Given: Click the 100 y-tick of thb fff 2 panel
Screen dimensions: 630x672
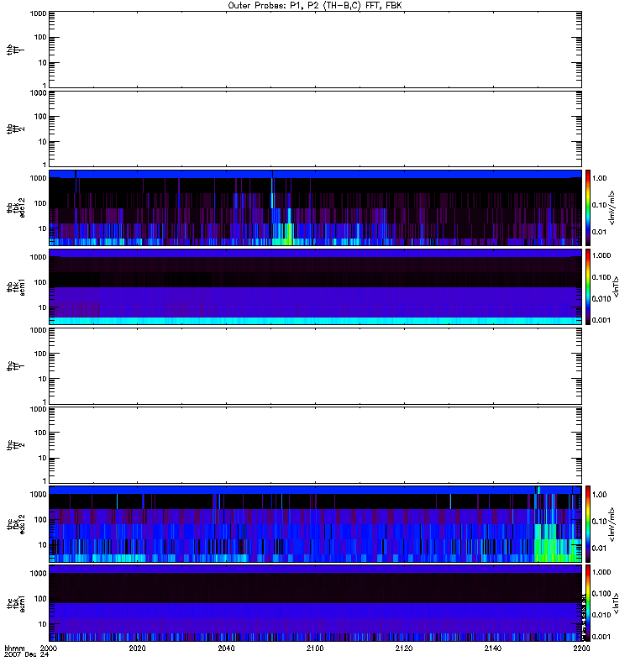Looking at the screenshot, I should click(x=40, y=117).
